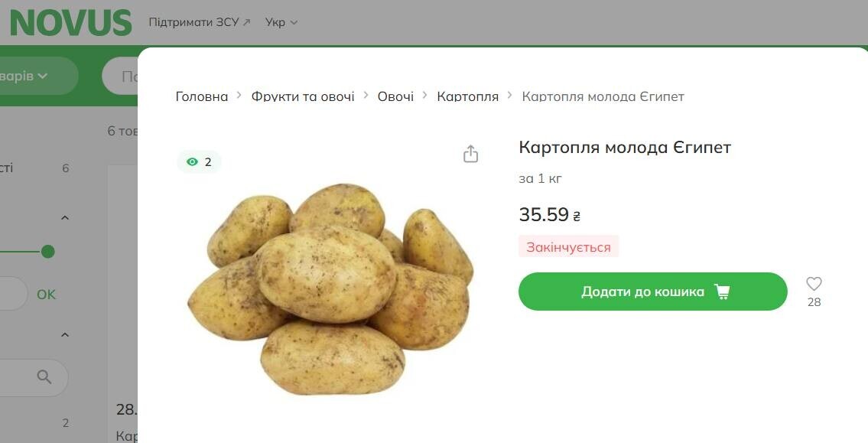Go to Головна breadcrumb
Viewport: 868px width, 443px height.
201,96
